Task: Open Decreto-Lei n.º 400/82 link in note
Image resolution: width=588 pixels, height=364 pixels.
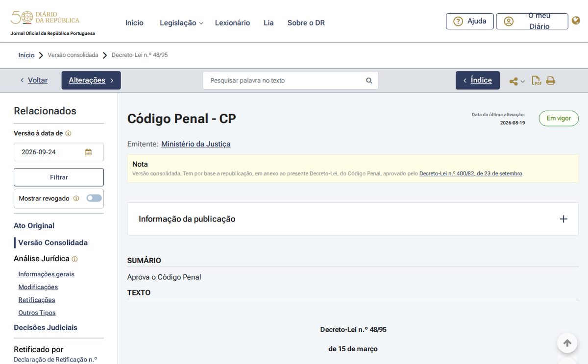Action: (471, 173)
